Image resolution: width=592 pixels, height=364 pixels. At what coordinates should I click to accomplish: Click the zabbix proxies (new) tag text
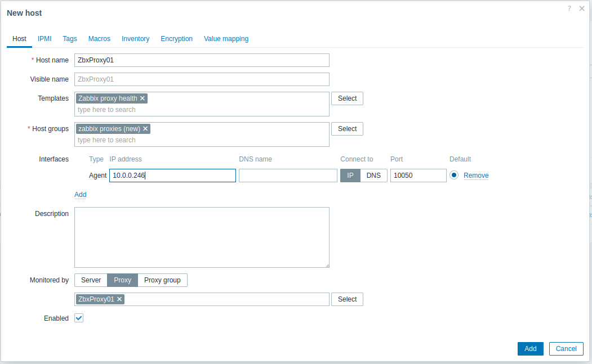click(109, 129)
